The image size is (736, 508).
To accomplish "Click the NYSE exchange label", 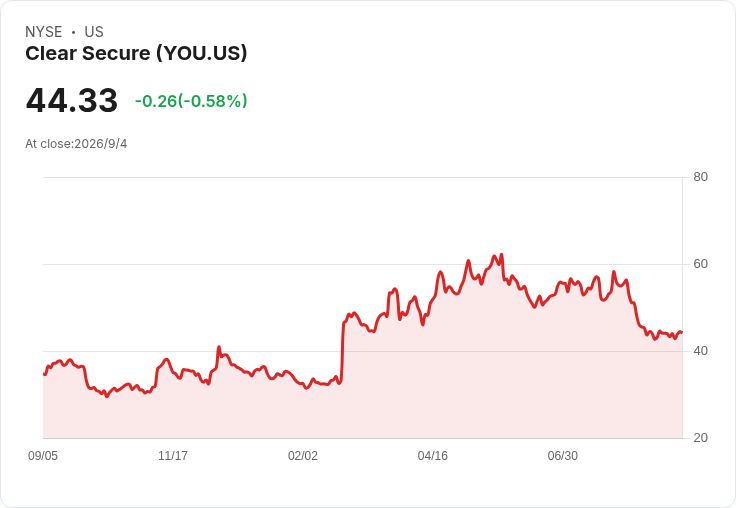I will coord(44,32).
